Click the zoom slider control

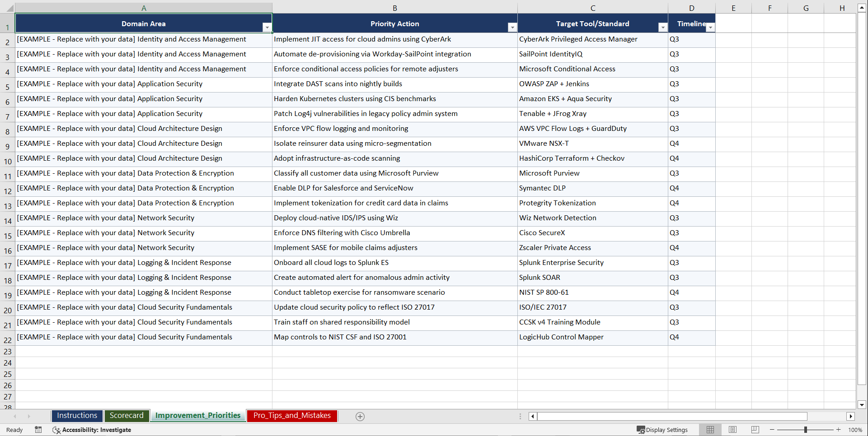click(x=805, y=430)
